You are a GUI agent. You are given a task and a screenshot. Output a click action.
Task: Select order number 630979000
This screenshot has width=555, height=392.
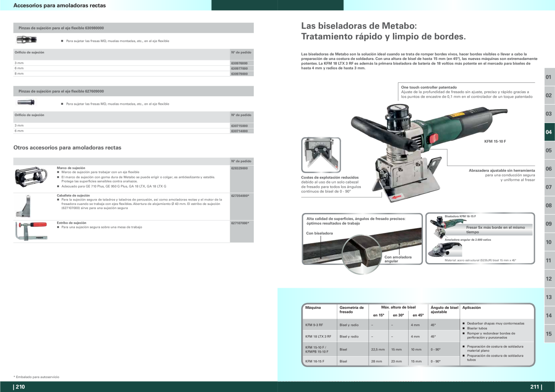point(239,74)
